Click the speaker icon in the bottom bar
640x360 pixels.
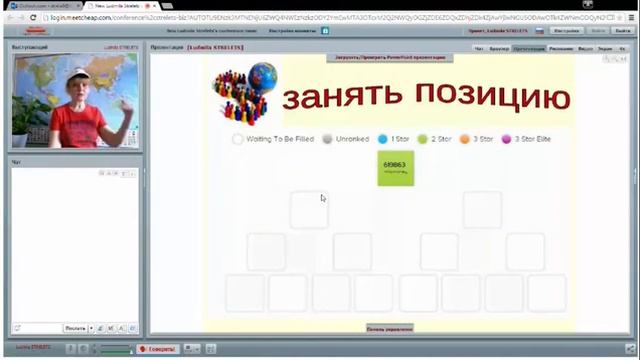pos(83,349)
